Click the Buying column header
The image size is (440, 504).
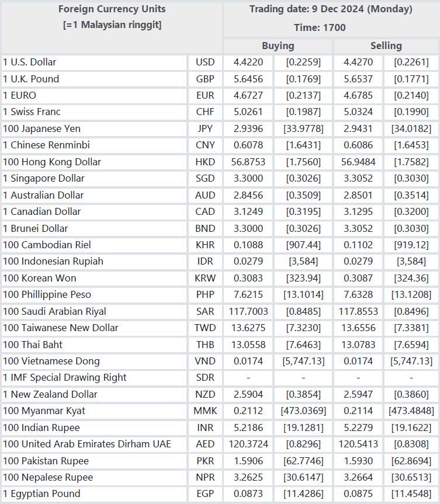pyautogui.click(x=278, y=46)
